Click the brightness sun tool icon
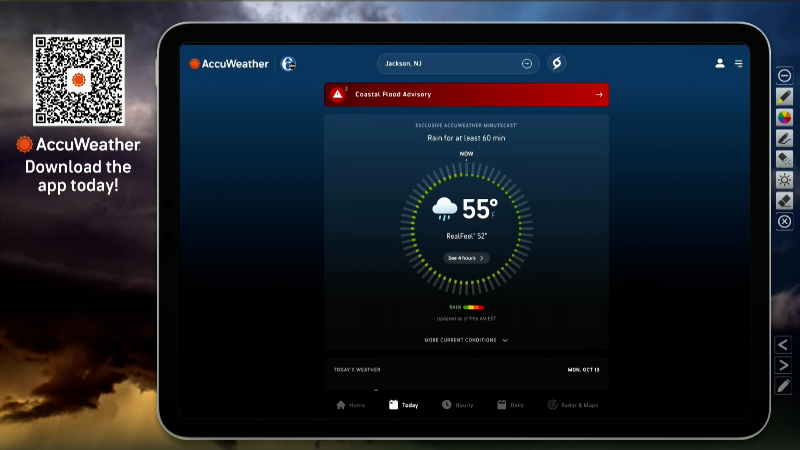Screen dimensions: 800x450 (785, 180)
